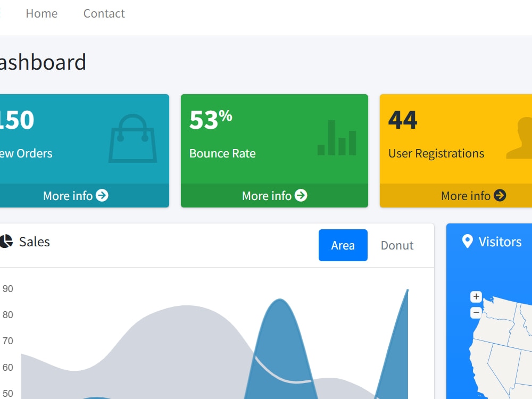532x399 pixels.
Task: Click the pie chart icon beside Sales
Action: [x=6, y=242]
